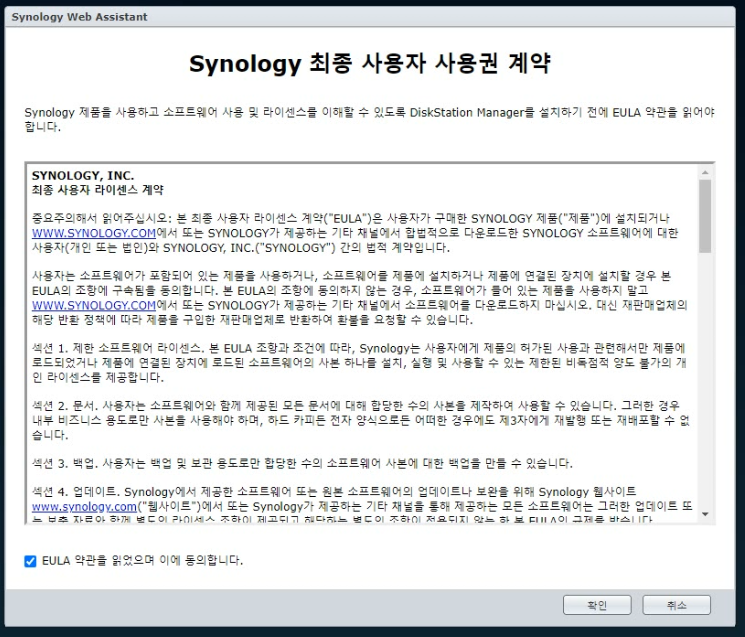Click the 'SYNOLOGY, INC.' heading text
The width and height of the screenshot is (745, 637).
83,175
